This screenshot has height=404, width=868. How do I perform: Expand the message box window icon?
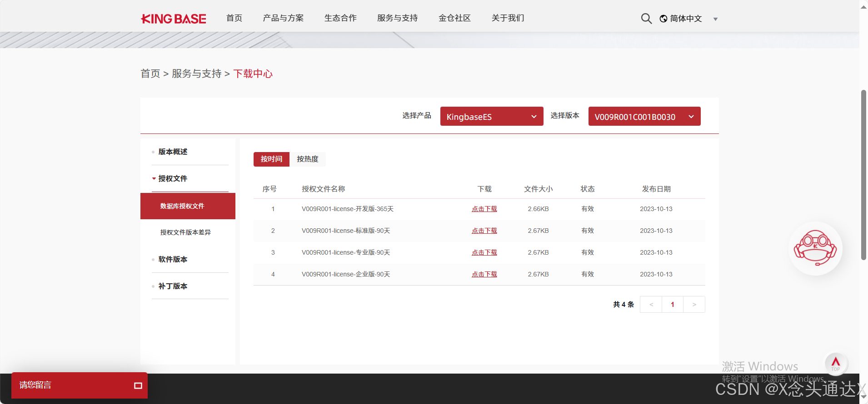138,386
